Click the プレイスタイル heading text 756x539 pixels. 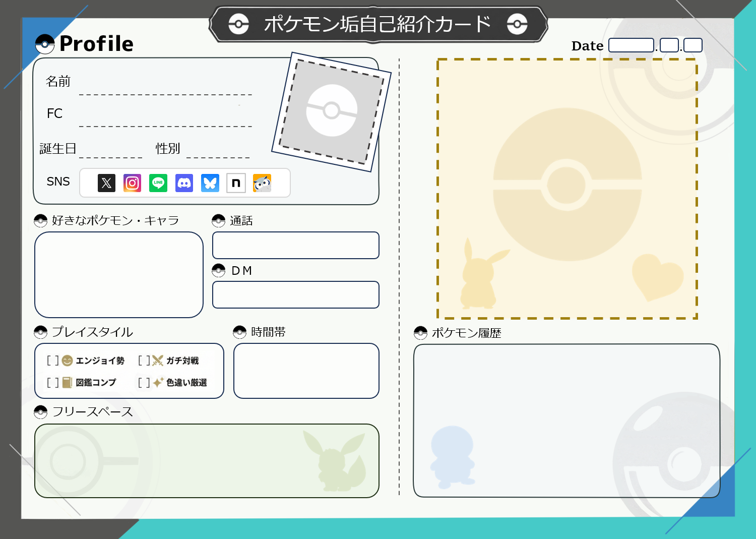(93, 332)
